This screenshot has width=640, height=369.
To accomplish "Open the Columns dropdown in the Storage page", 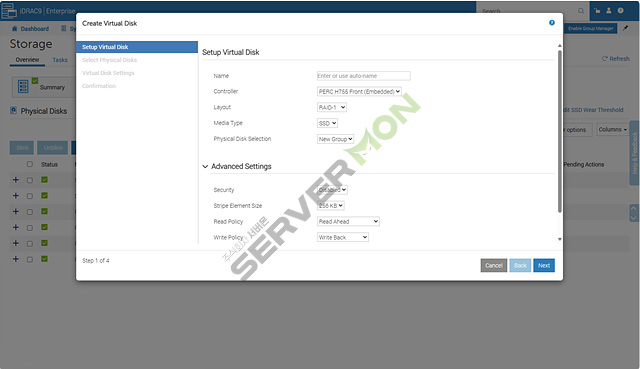I will [x=612, y=129].
